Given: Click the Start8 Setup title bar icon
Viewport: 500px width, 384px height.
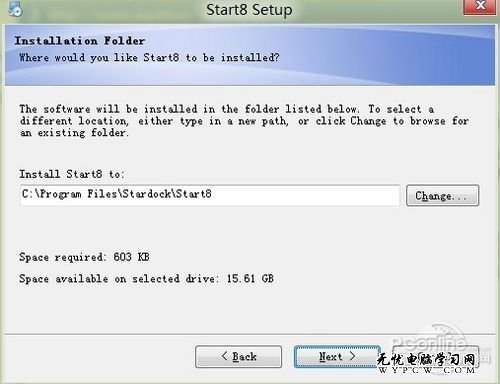Looking at the screenshot, I should (15, 9).
